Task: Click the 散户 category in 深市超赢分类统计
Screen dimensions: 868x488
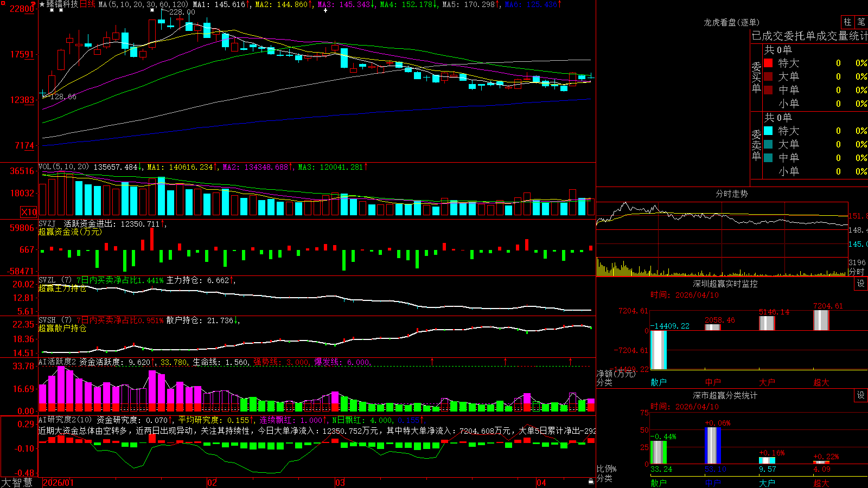Action: pos(659,483)
